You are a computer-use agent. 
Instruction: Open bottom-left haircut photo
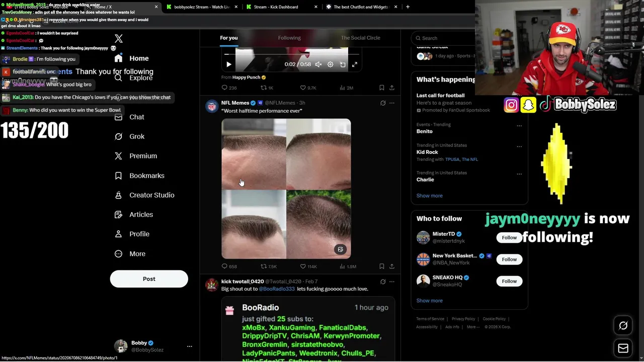[x=254, y=224]
